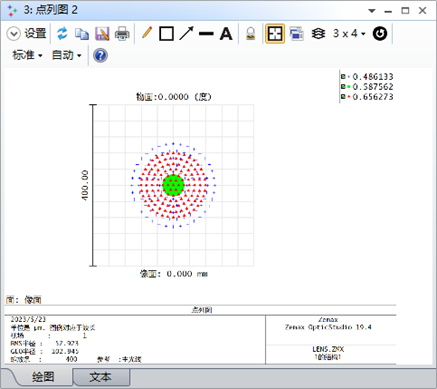Click the green spot in the diagram
The height and width of the screenshot is (389, 437).
coord(173,185)
